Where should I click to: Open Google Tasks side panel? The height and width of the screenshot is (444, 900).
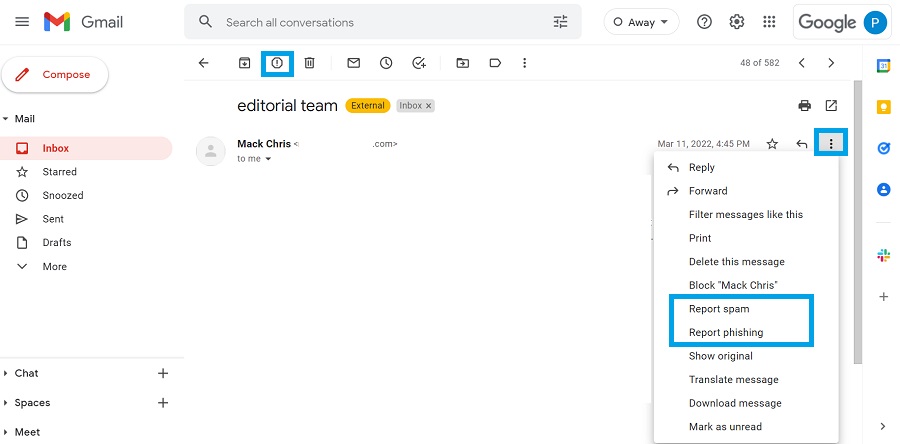point(883,149)
